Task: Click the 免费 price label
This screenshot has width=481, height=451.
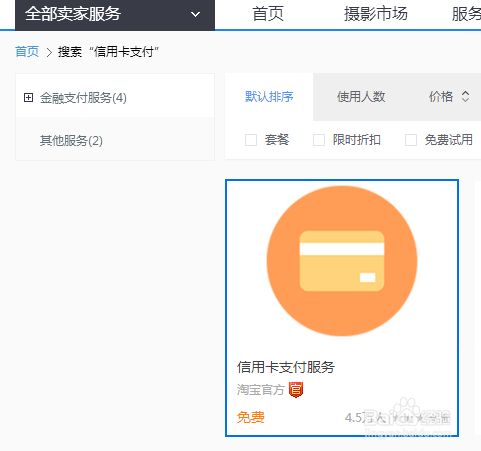Action: click(251, 417)
